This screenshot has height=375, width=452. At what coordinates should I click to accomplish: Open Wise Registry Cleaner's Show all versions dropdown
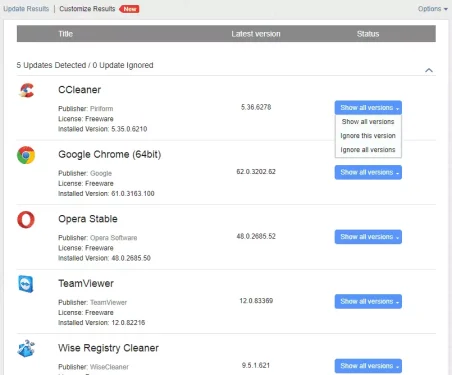[368, 366]
